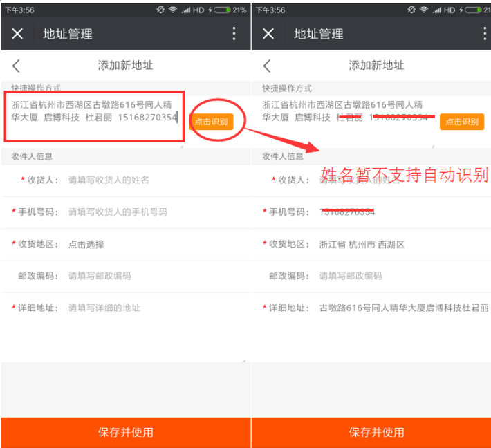
Task: Tap 保存并使用 on the right screen
Action: tap(376, 432)
